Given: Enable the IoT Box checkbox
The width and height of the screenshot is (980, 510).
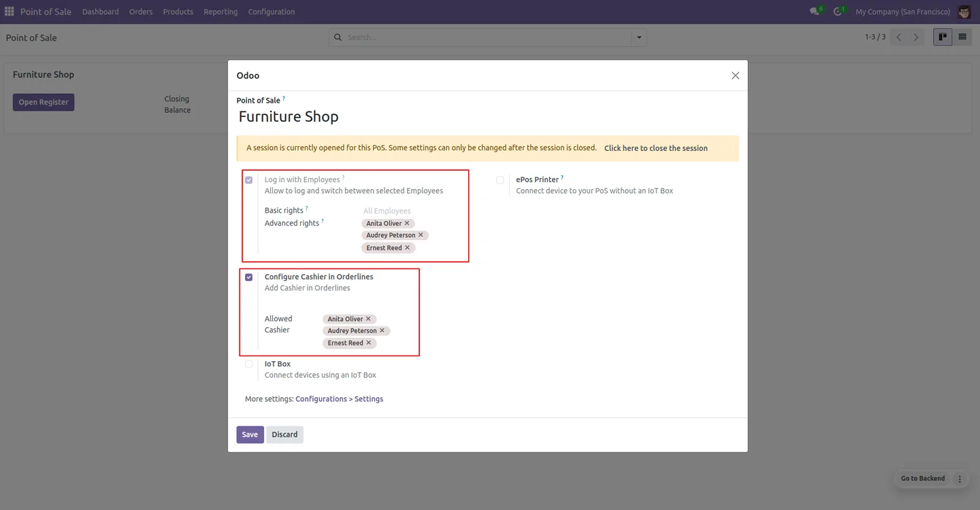Looking at the screenshot, I should click(248, 364).
